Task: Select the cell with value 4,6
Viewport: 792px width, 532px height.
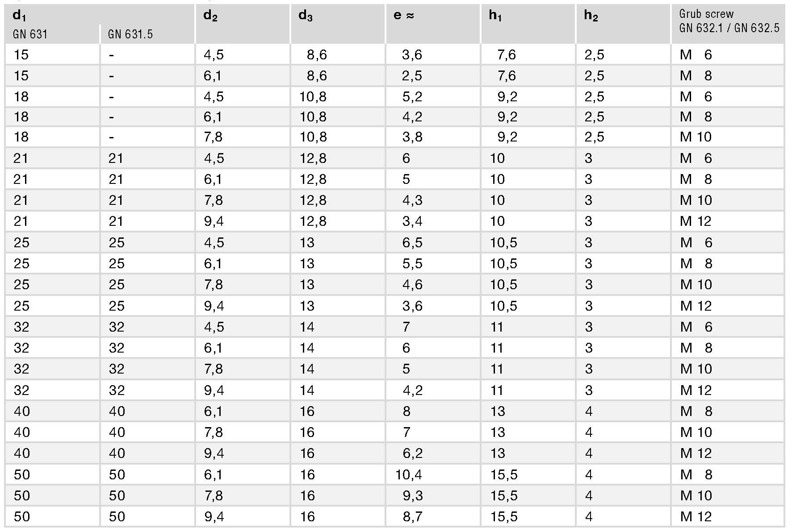Action: (x=412, y=284)
